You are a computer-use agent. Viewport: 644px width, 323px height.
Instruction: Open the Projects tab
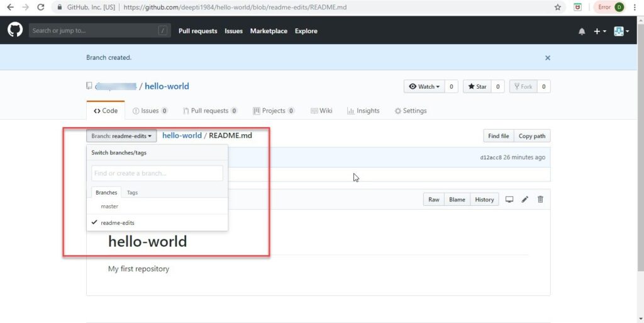[x=274, y=111]
